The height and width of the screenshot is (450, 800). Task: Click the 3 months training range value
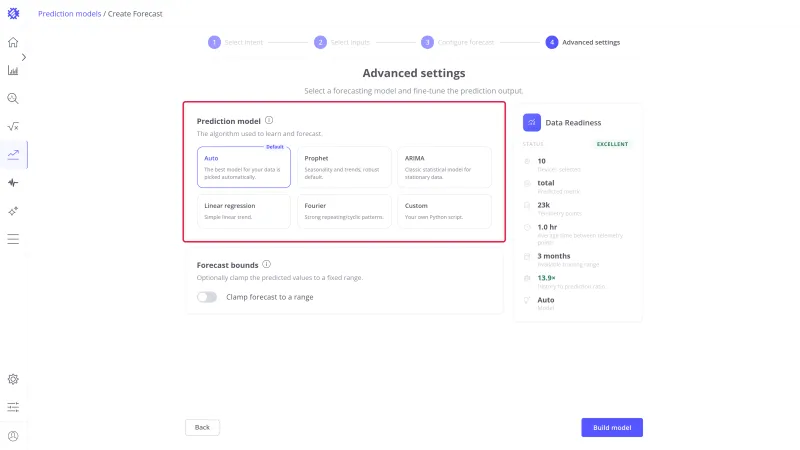point(554,256)
